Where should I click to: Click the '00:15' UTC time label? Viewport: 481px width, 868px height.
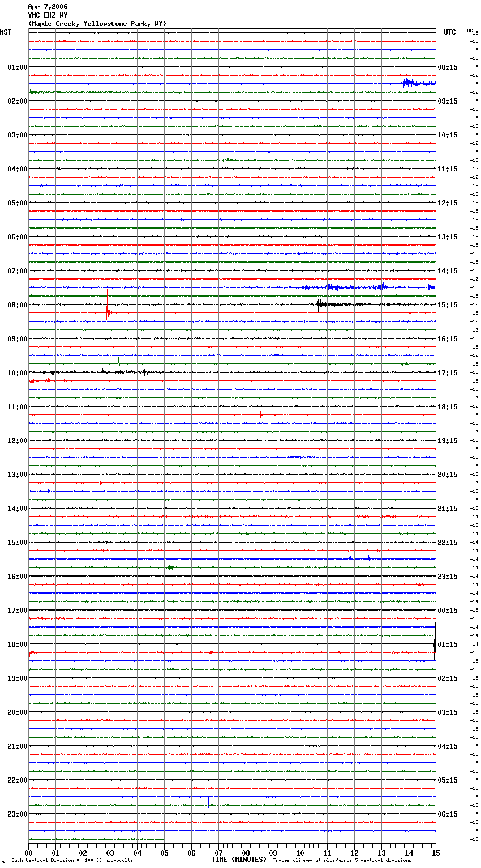(x=448, y=611)
